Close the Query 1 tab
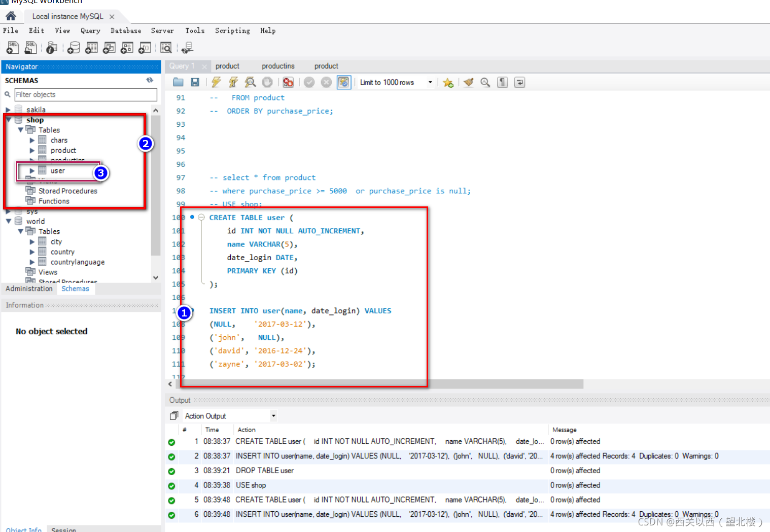 204,66
